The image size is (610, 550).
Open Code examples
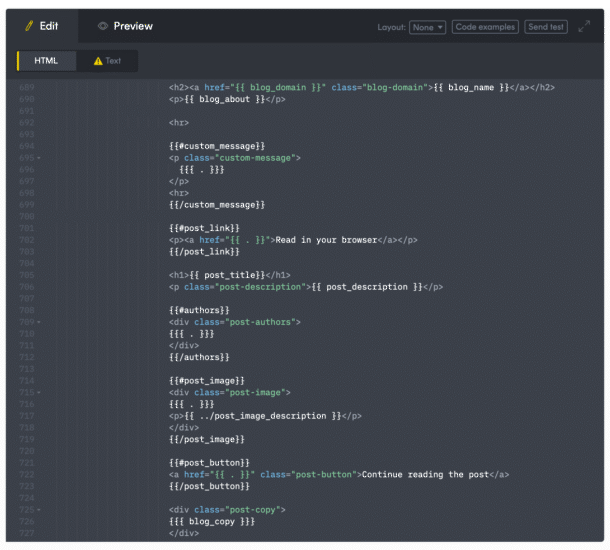tap(485, 27)
